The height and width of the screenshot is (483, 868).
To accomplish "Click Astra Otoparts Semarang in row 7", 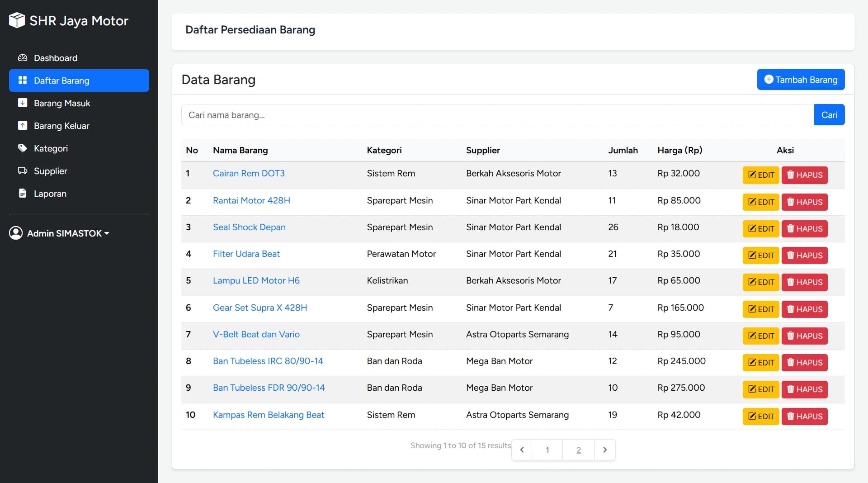I will [x=517, y=334].
